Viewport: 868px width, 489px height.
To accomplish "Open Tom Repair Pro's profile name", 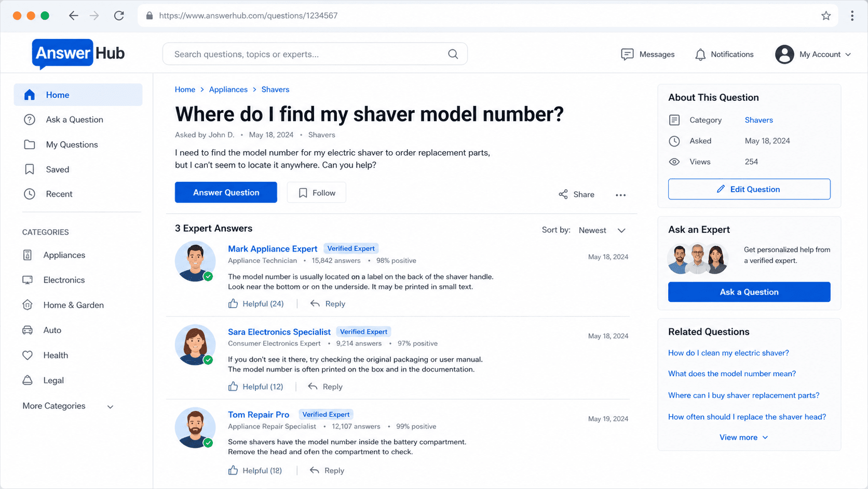I will click(x=259, y=415).
